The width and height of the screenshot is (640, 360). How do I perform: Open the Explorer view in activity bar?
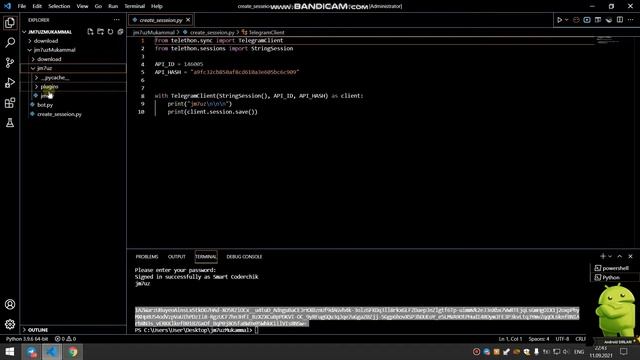10,23
